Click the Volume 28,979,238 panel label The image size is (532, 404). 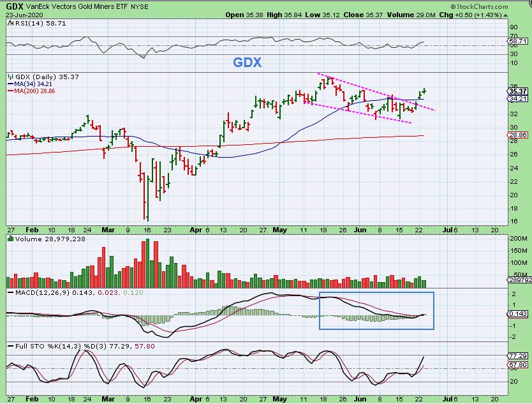(x=50, y=239)
